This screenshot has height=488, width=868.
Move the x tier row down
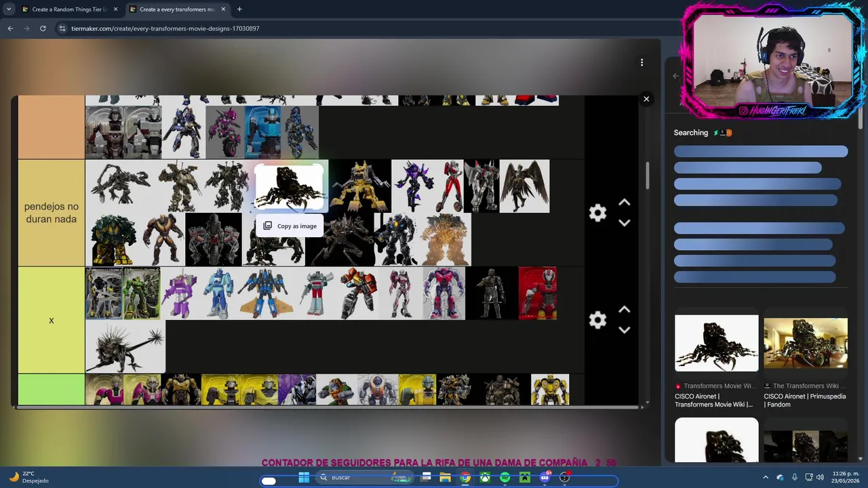[625, 330]
